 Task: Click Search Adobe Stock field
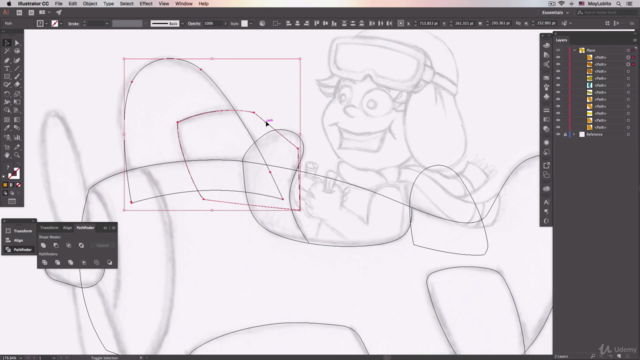(606, 13)
